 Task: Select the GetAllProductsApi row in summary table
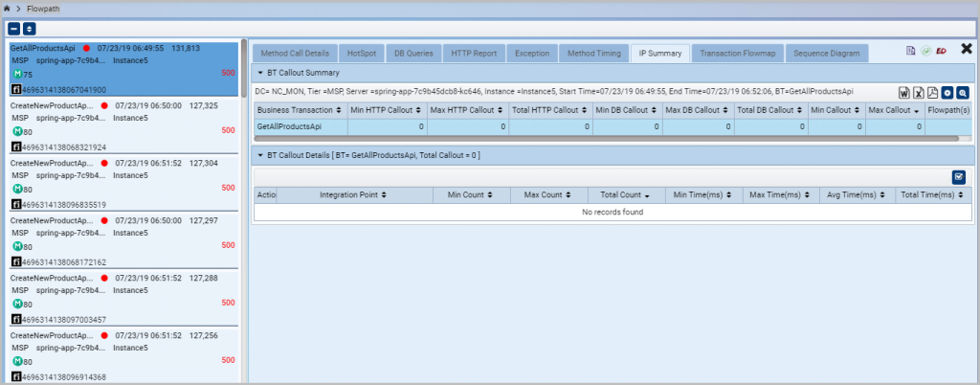coord(296,126)
